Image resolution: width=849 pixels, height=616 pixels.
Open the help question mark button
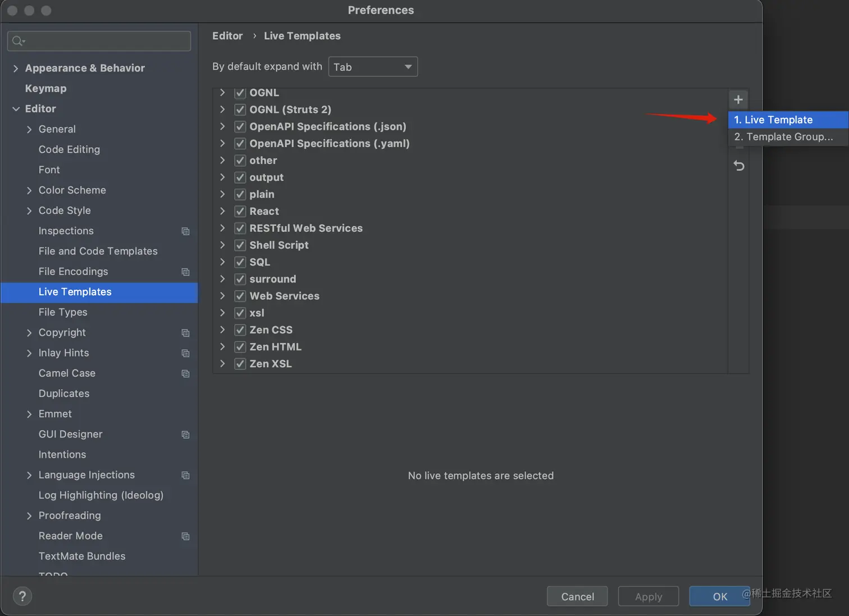[22, 596]
